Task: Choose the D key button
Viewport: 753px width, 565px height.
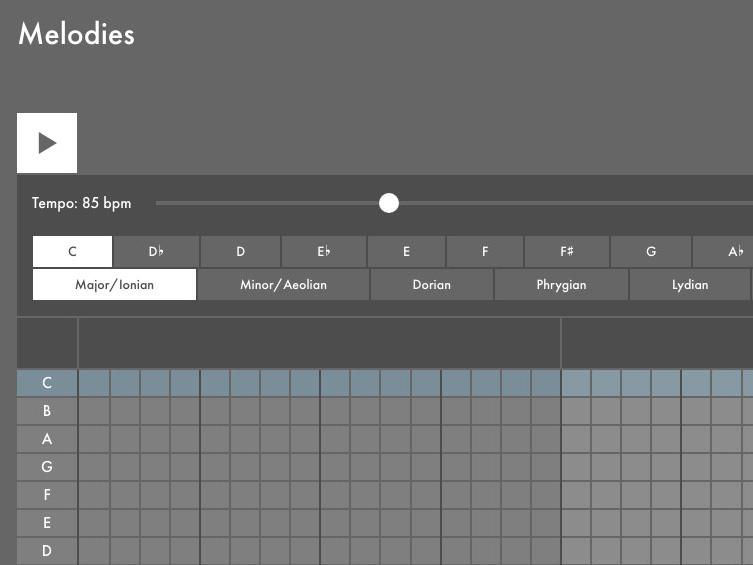Action: 240,252
